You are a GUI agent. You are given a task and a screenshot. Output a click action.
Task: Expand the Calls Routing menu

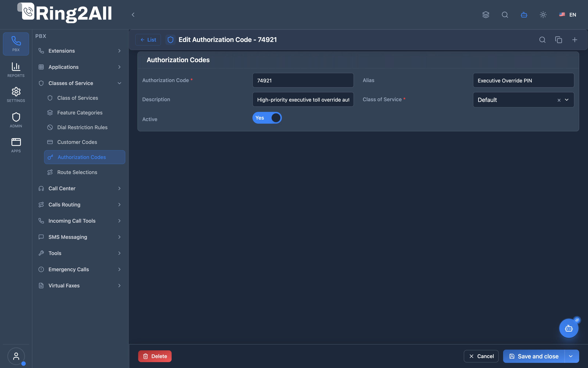pyautogui.click(x=80, y=204)
